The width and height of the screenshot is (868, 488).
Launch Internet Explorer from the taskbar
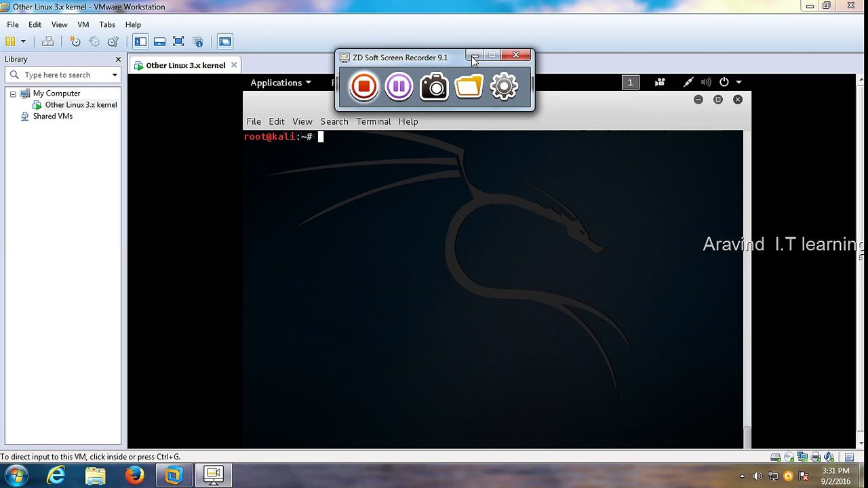tap(56, 476)
